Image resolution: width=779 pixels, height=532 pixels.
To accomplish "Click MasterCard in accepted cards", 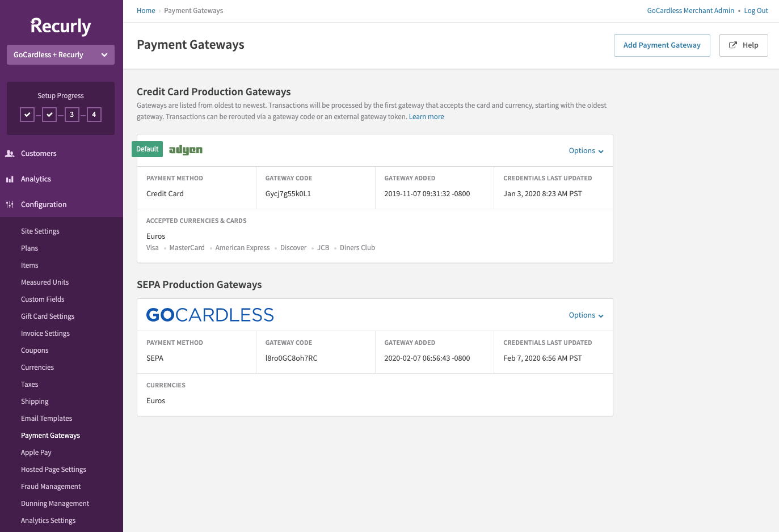I will tap(187, 248).
